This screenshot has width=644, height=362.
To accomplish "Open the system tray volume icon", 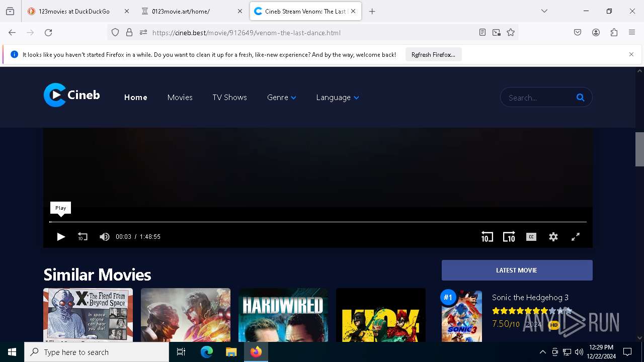I will pyautogui.click(x=579, y=352).
